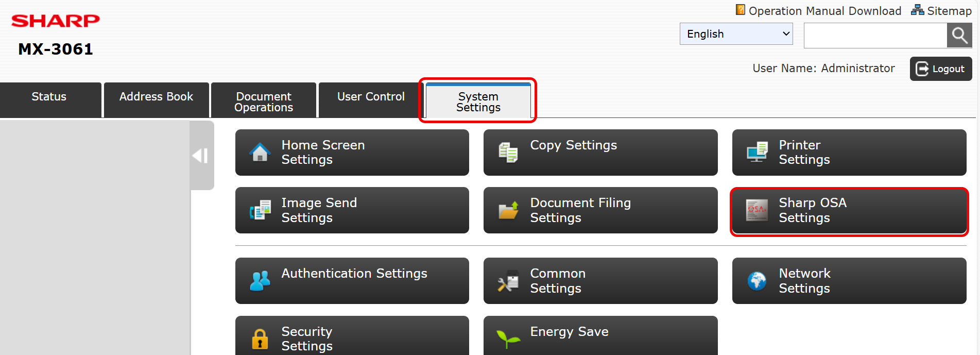The width and height of the screenshot is (980, 355).
Task: Open the Operation Manual Download link
Action: pos(824,11)
